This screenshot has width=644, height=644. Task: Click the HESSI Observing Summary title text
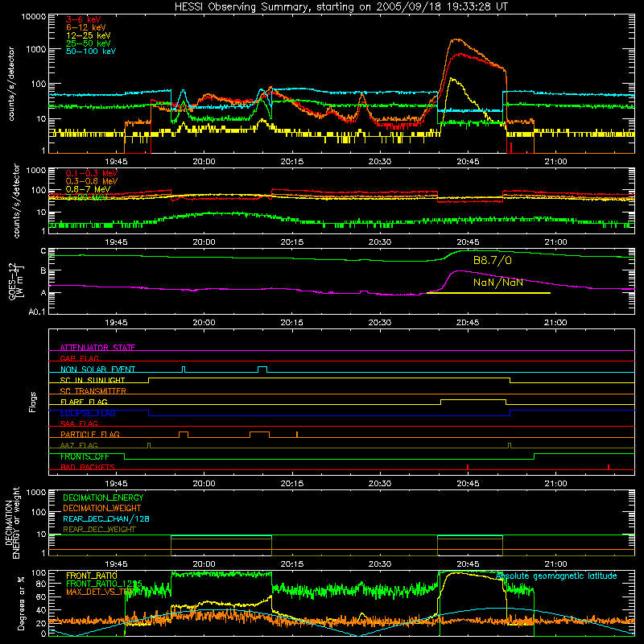click(341, 7)
